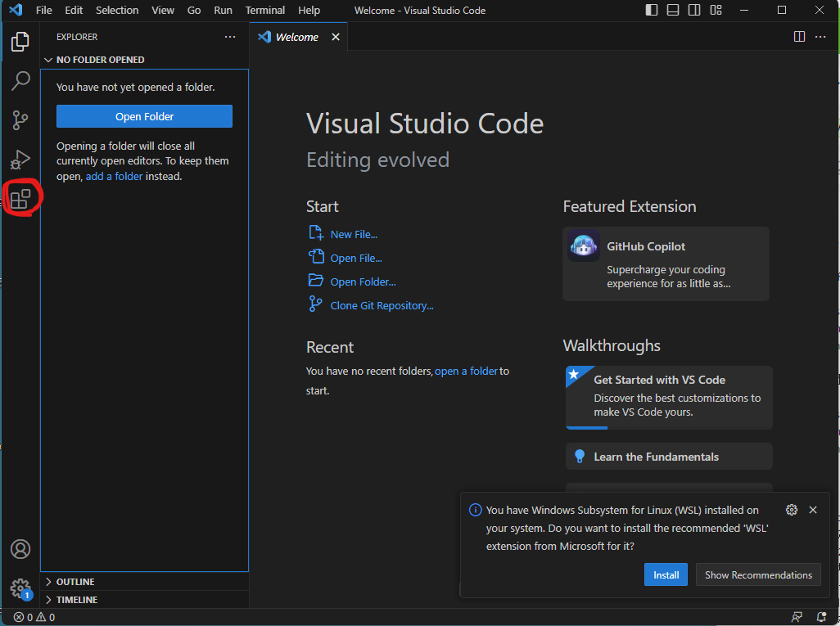Click the blue Open Folder button

(144, 116)
